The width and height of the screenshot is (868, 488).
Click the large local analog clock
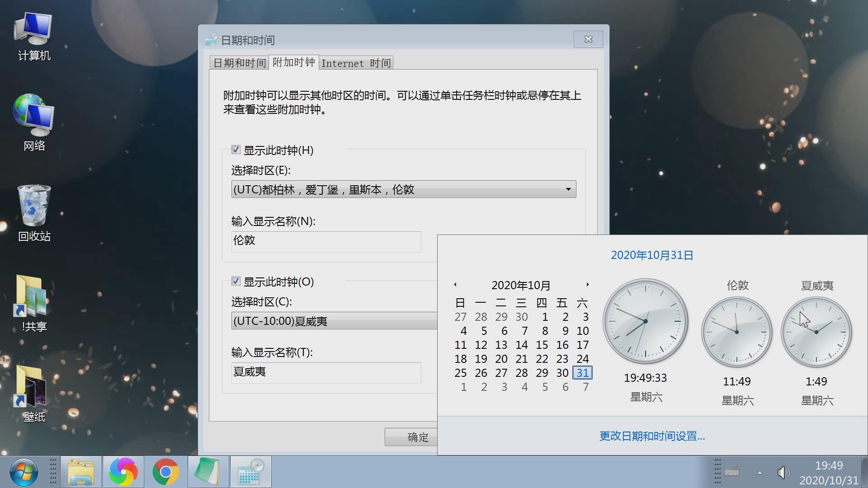(x=646, y=321)
